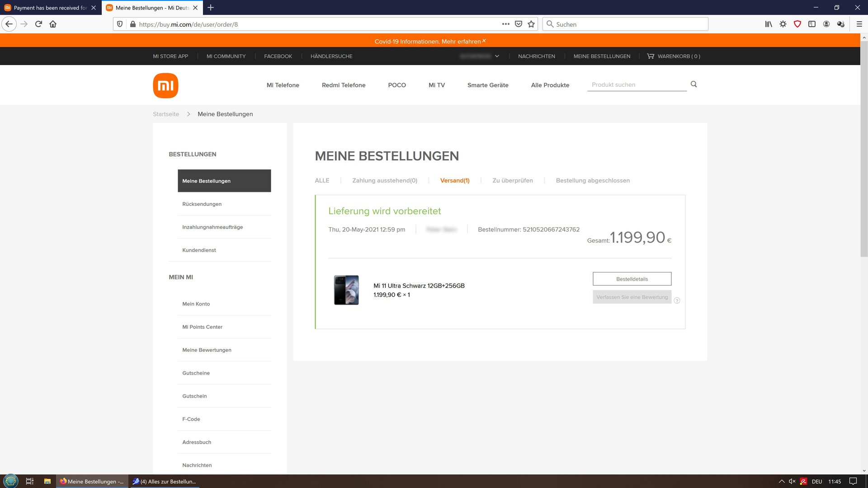Open Alle Produkte in the navigation
868x488 pixels.
(x=550, y=85)
